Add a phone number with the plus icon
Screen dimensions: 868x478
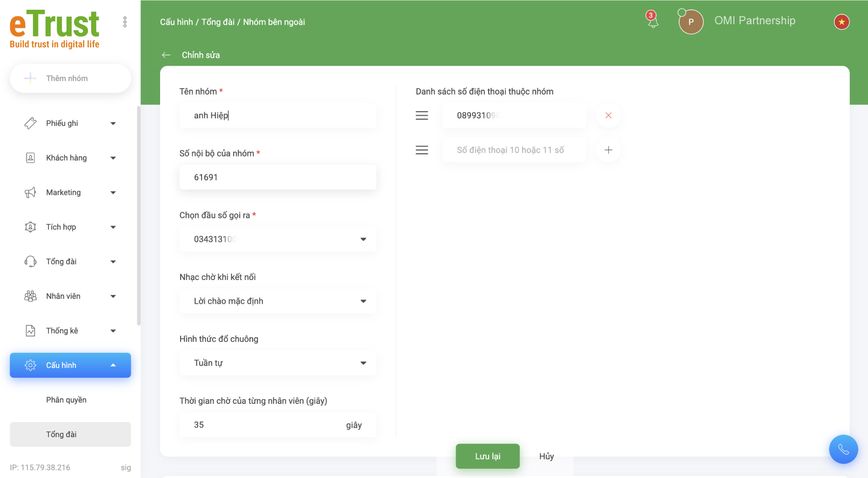(x=608, y=150)
